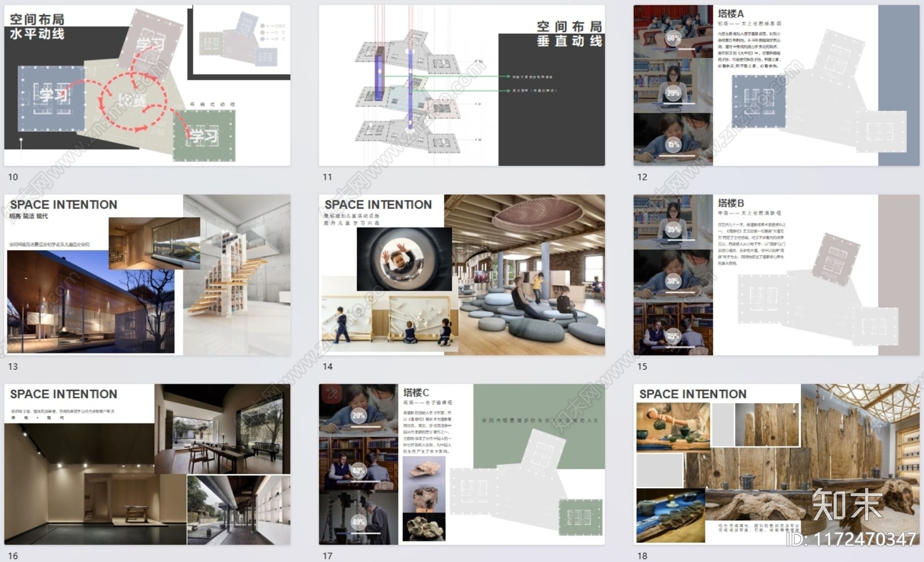Select slide 11 thumbnail 空间布局 垂直动线
Screen dimensions: 924x562
tap(462, 85)
